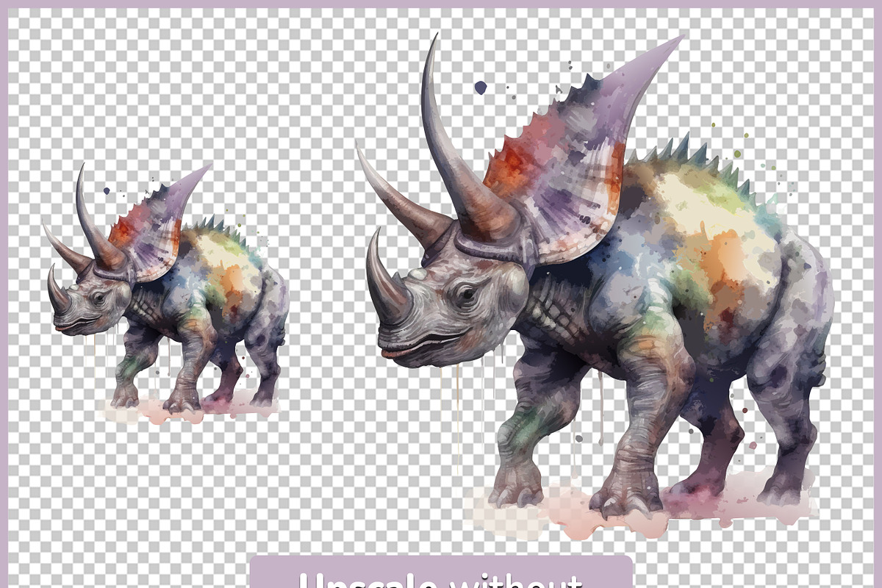Select the small triceratops illustration
Image resolution: width=882 pixels, height=588 pixels.
pos(165,294)
